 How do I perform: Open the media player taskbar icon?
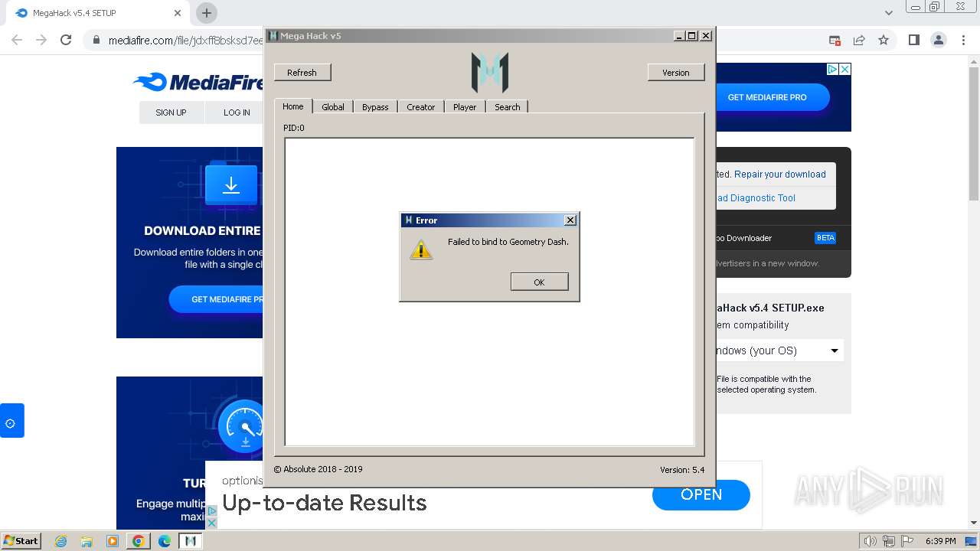coord(113,541)
